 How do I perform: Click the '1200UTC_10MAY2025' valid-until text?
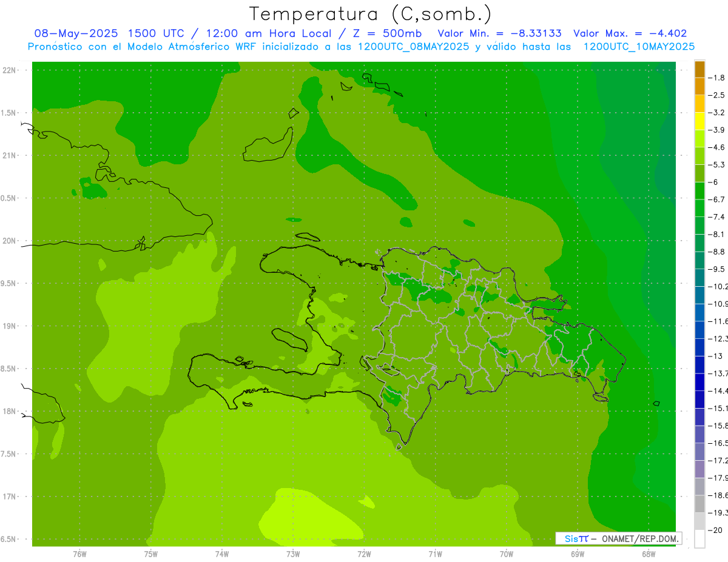point(639,47)
